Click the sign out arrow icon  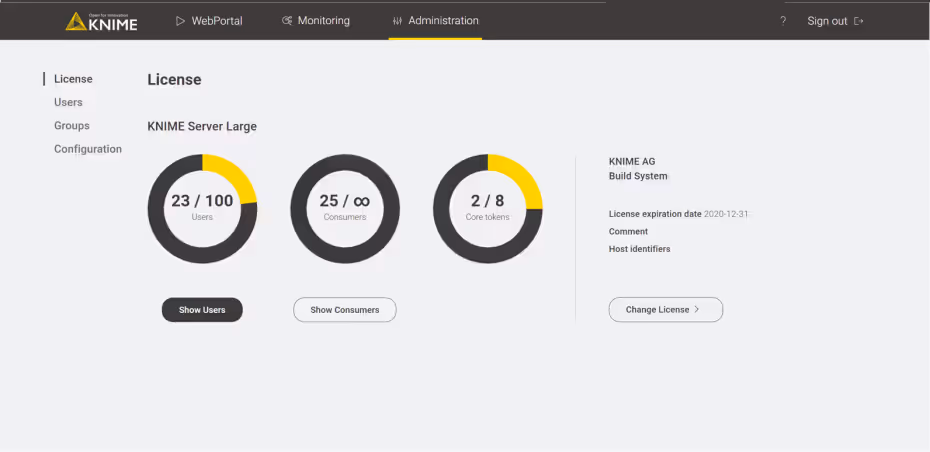(x=858, y=21)
